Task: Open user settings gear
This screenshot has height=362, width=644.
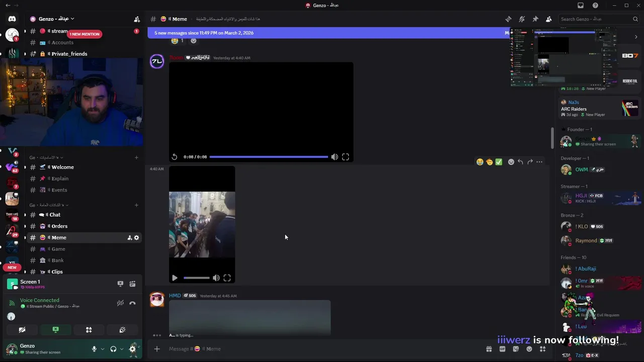Action: tap(133, 349)
